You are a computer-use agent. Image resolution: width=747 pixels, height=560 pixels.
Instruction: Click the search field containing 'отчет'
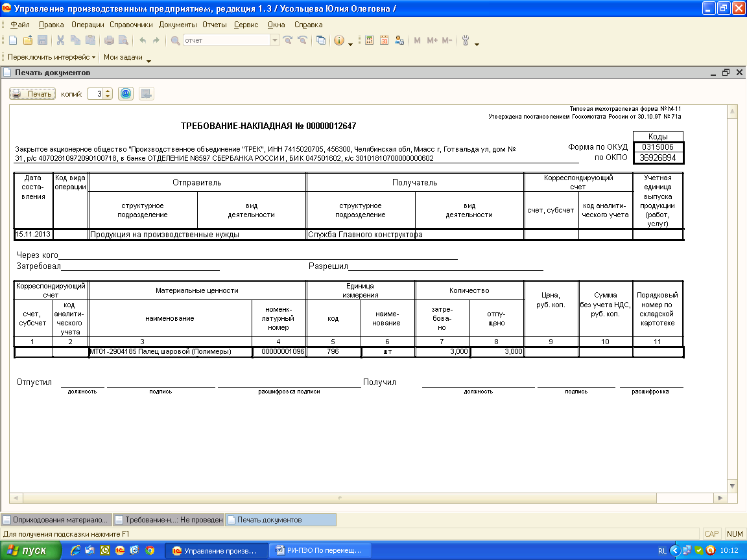click(227, 40)
